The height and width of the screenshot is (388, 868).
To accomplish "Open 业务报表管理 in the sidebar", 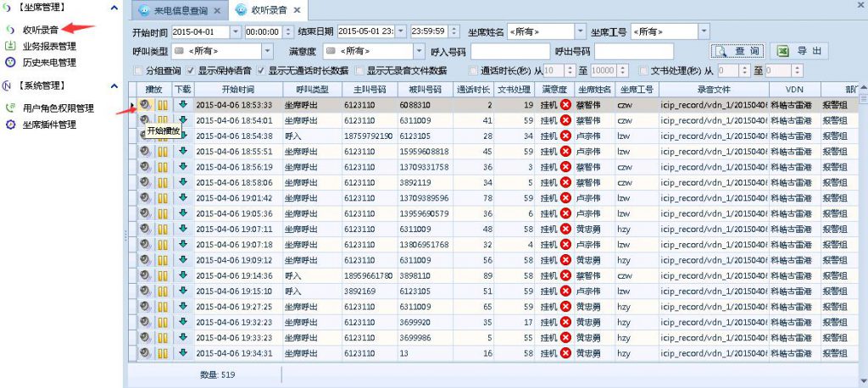I will (49, 47).
